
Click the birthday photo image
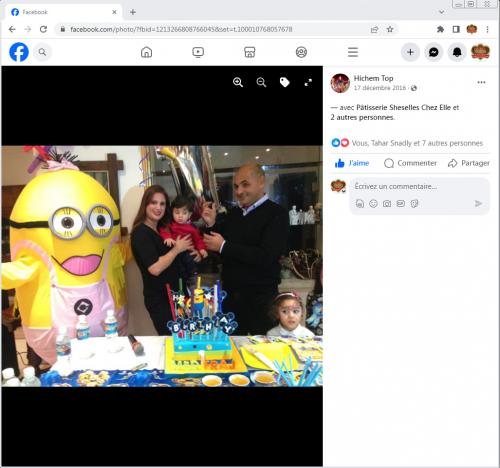click(x=162, y=266)
